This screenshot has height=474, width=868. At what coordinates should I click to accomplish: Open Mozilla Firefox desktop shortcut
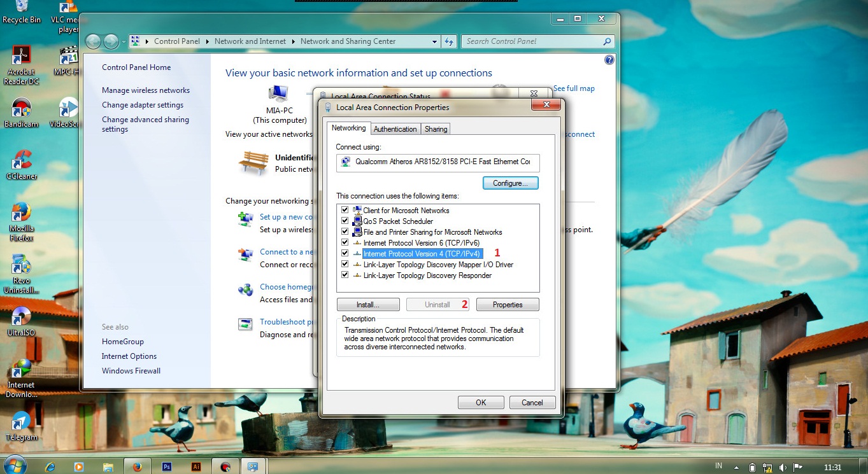pos(22,214)
